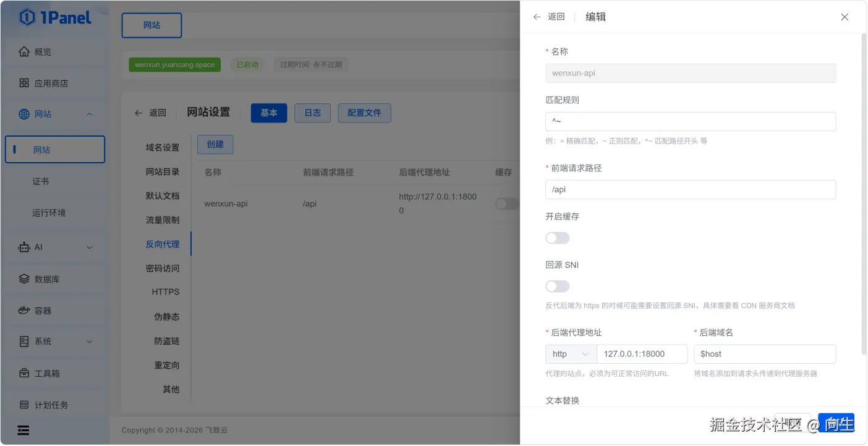Screen dimensions: 868x446
Task: Toggle cache switch in wenxun-api row
Action: [507, 204]
